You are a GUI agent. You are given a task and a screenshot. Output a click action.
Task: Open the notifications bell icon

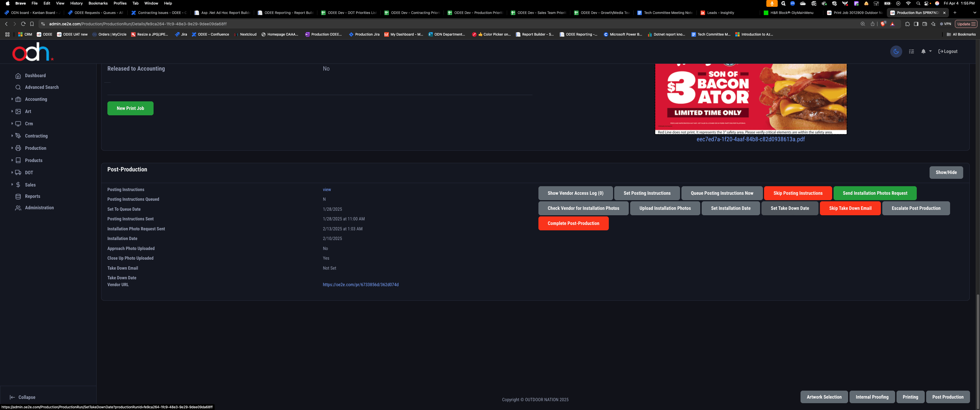click(x=923, y=51)
